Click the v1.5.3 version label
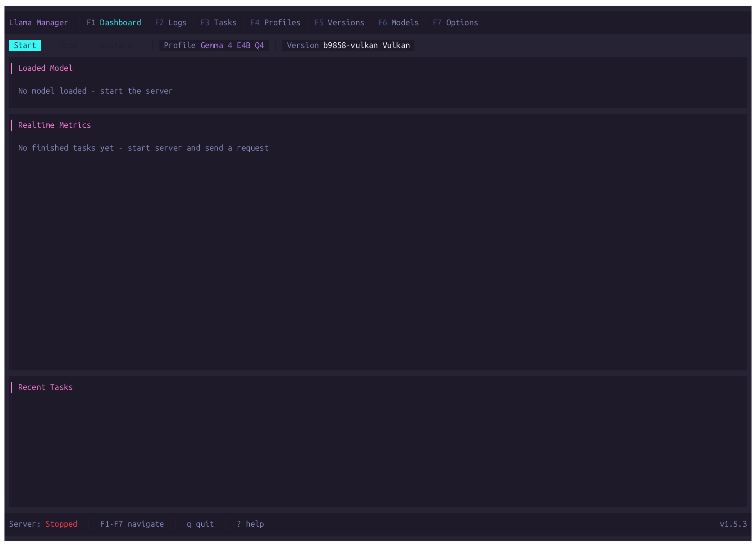756x547 pixels. point(733,524)
